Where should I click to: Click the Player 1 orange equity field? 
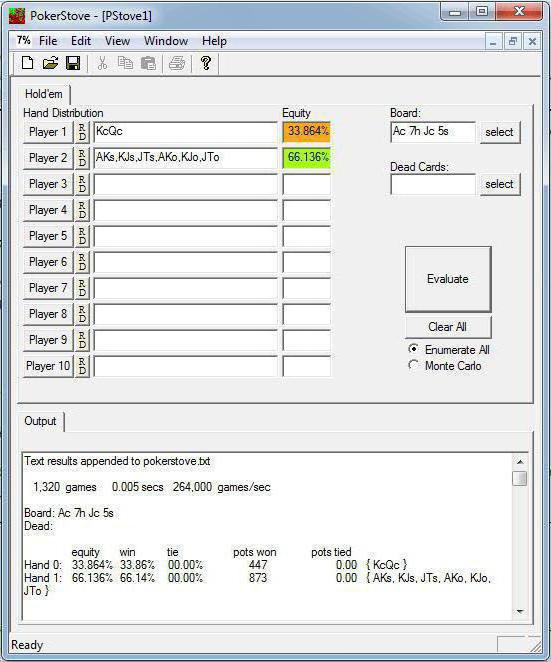click(307, 132)
